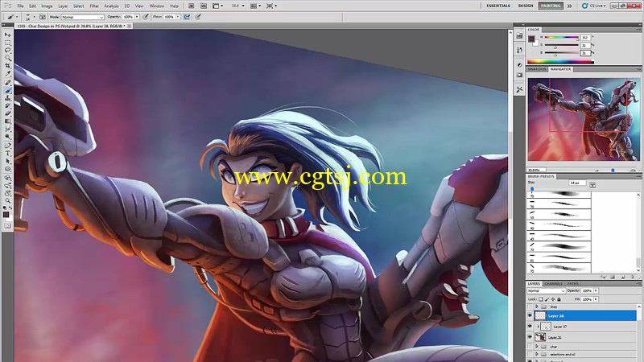644x362 pixels.
Task: Toggle tablet pressure for size
Action: pyautogui.click(x=198, y=17)
